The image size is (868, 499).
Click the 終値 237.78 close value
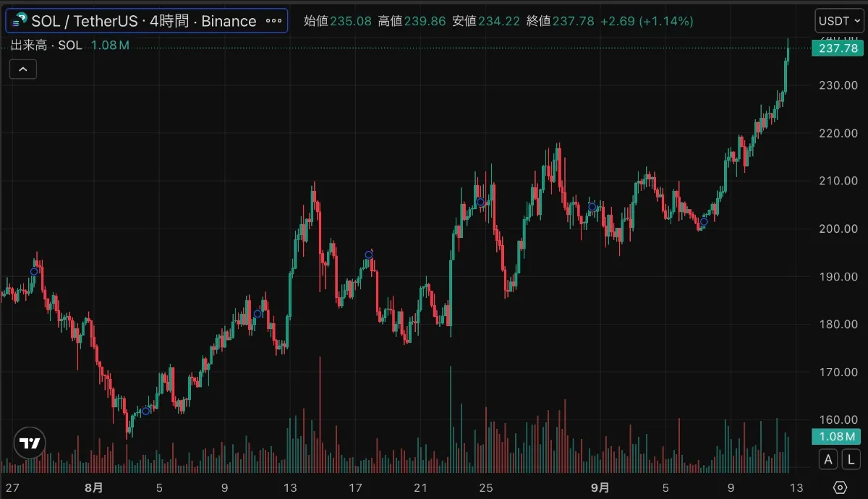561,21
